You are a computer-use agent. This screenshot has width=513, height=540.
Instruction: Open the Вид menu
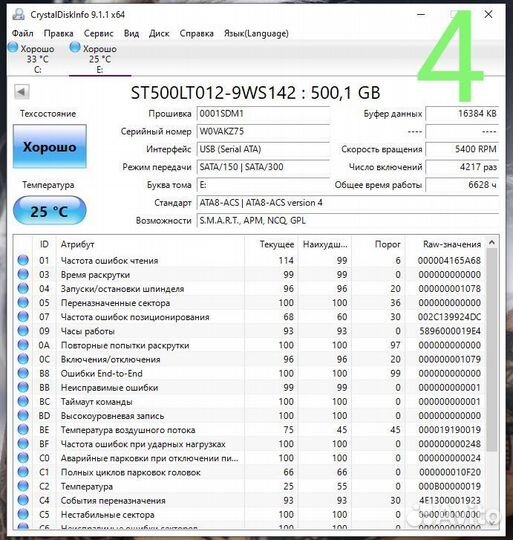[x=131, y=33]
